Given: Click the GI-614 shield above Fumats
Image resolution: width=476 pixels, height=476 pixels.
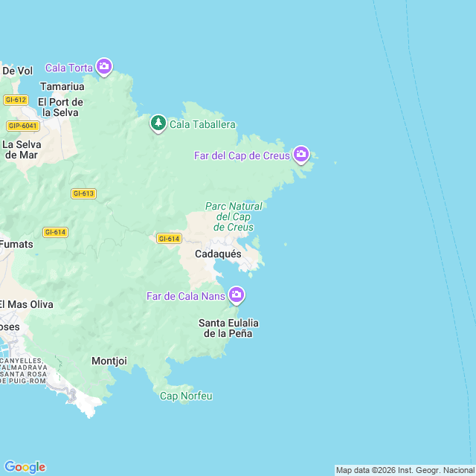Looking at the screenshot, I should point(55,233).
